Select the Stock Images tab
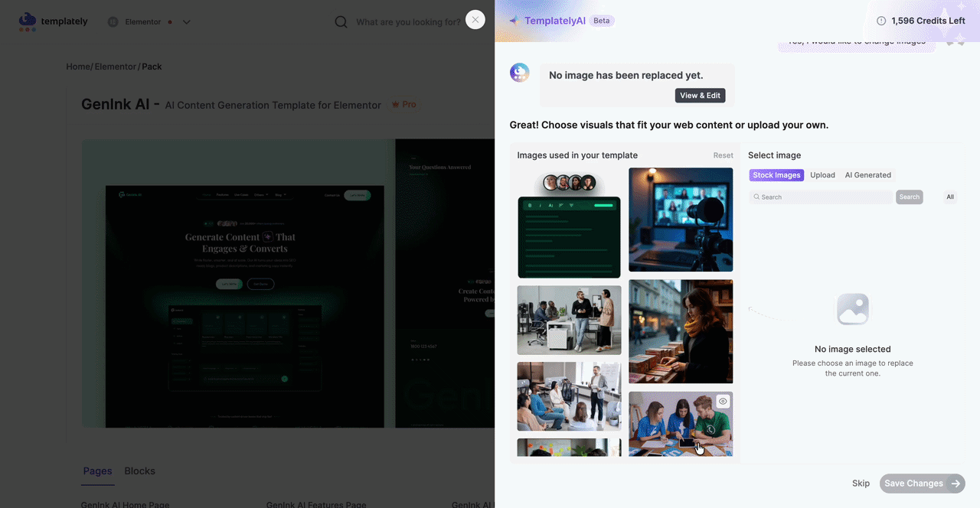Viewport: 980px width, 508px height. (776, 175)
